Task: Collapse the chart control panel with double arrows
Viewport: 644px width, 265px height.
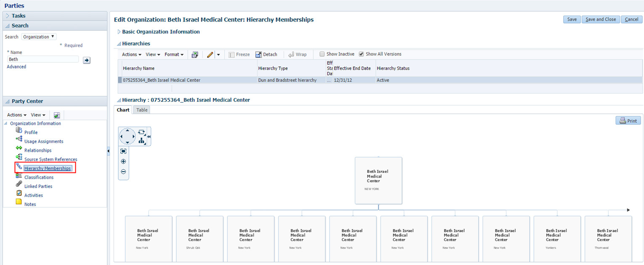Action: [149, 137]
